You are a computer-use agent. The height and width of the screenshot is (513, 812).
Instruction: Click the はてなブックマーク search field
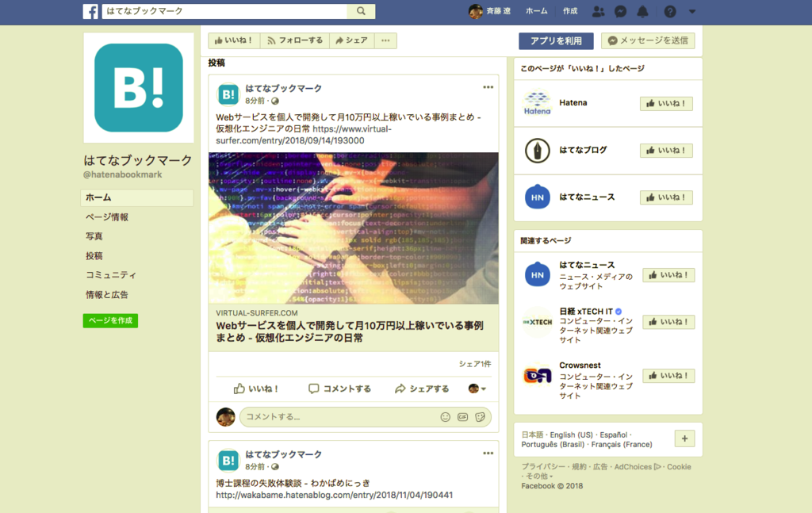click(224, 11)
